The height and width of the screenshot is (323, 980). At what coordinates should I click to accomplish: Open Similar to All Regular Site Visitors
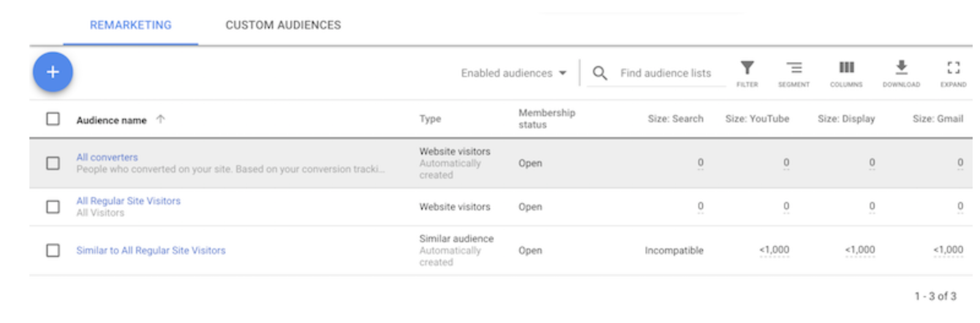[x=151, y=250]
